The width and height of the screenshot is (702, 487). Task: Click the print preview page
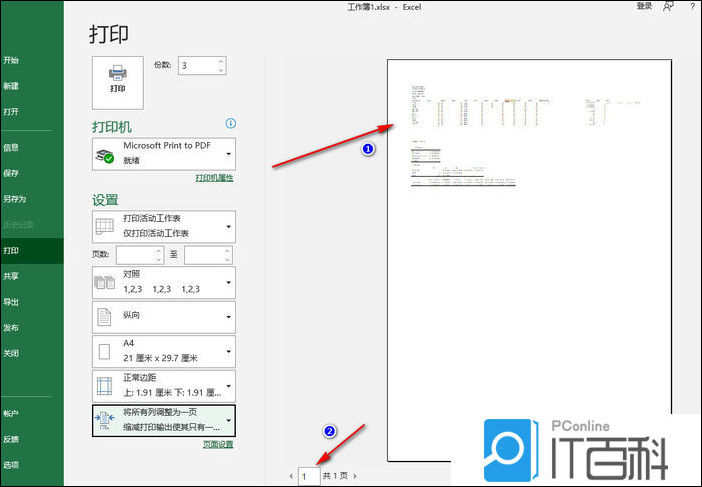coord(529,260)
